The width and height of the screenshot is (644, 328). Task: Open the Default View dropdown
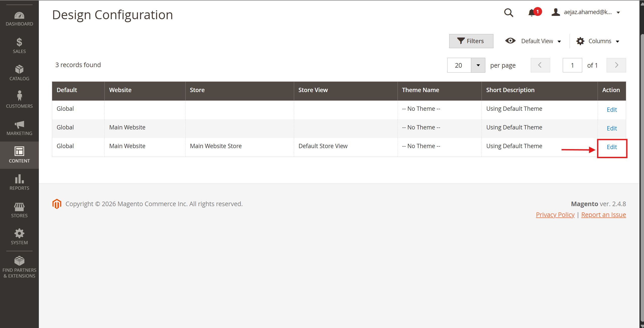[x=533, y=41]
